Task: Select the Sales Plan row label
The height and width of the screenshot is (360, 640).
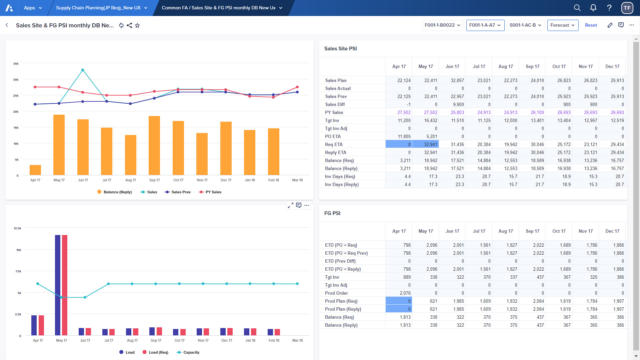Action: pos(336,80)
